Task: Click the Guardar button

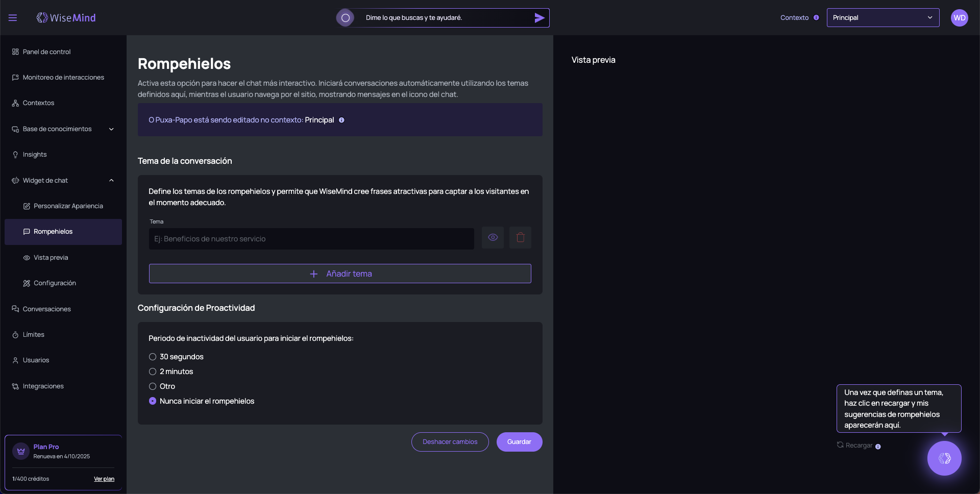Action: click(519, 442)
